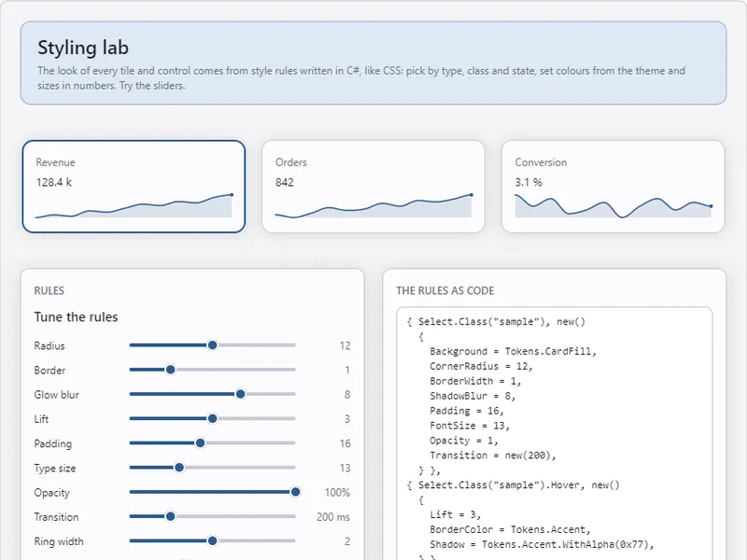Click inside the rules code box

click(x=554, y=434)
